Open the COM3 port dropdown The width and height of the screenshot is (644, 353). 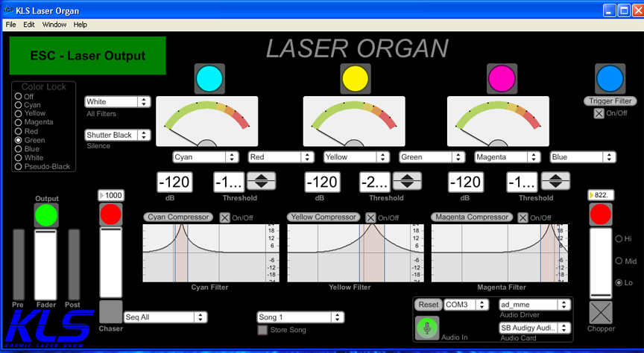(466, 305)
